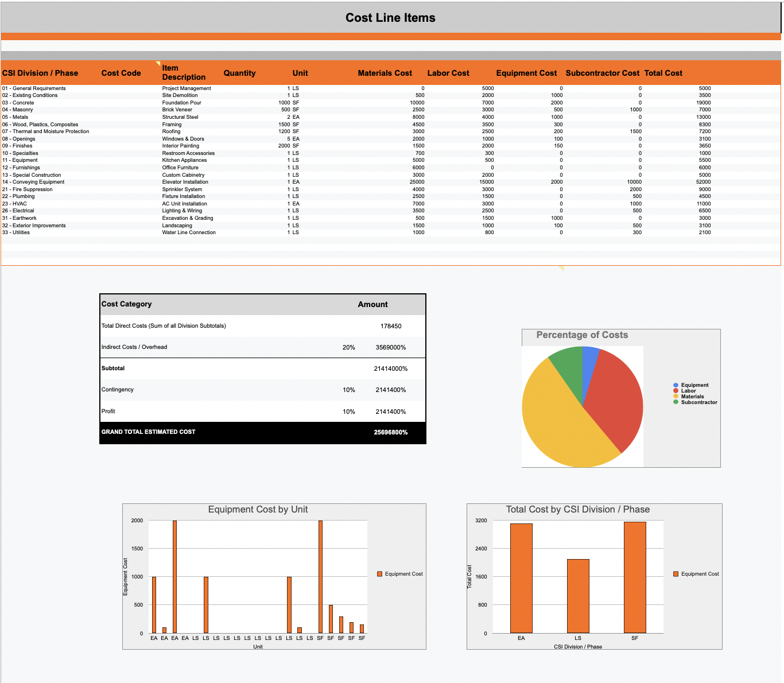Select the Equipment entry in pie chart legend
The image size is (784, 683).
[694, 385]
